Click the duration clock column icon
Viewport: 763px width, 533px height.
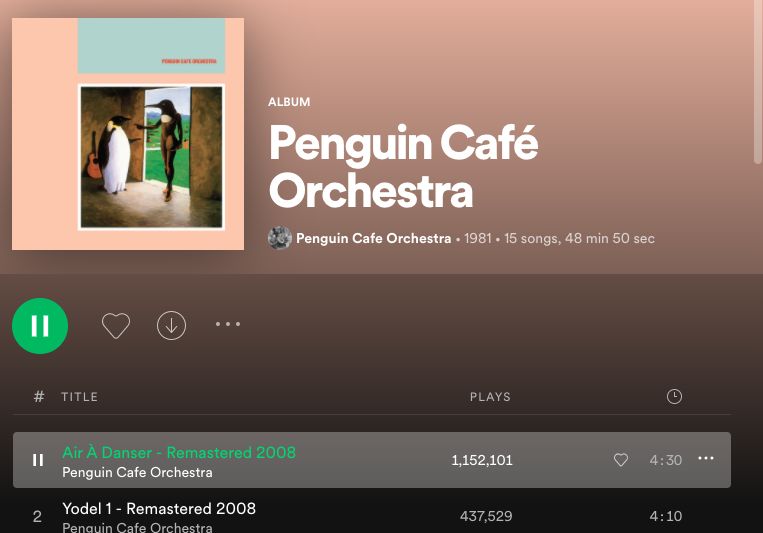point(674,396)
